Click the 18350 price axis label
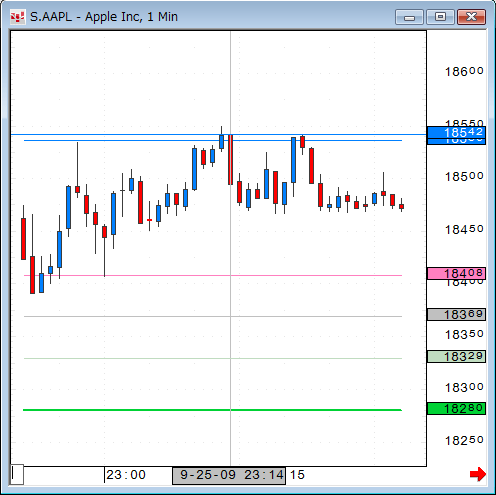 click(x=464, y=335)
